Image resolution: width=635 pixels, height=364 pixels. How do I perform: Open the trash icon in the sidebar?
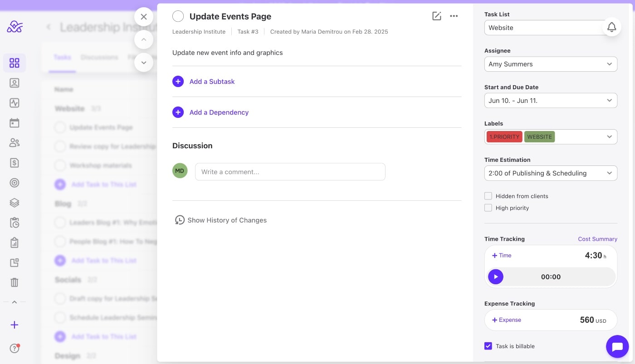[15, 282]
